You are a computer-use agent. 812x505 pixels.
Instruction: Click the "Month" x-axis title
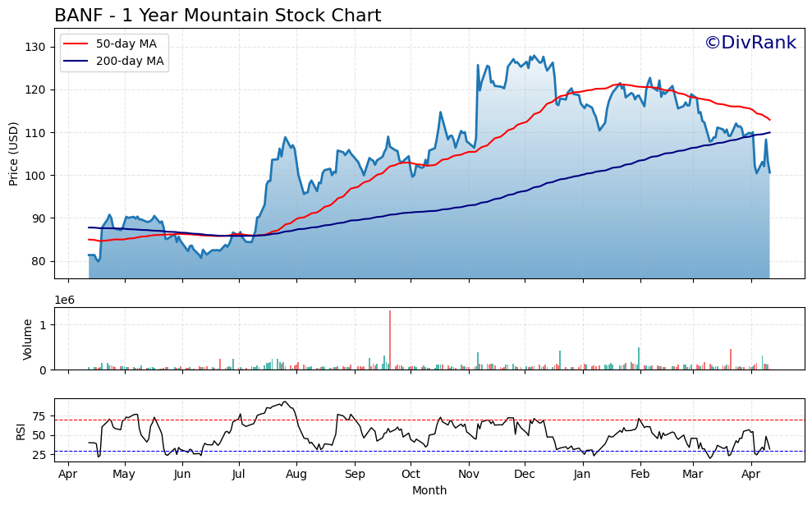pos(429,490)
